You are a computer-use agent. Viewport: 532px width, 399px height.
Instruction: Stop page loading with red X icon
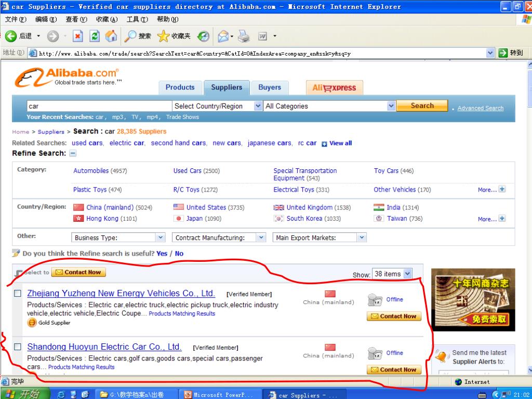[x=78, y=36]
